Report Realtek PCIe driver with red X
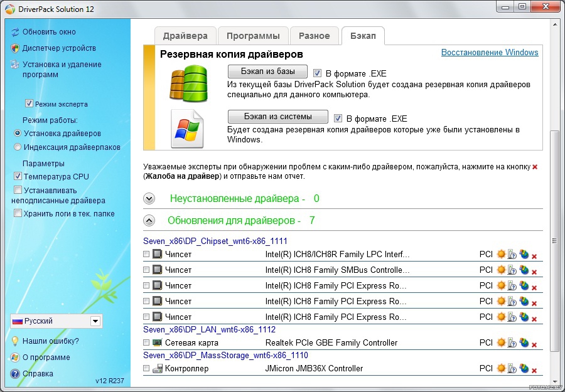 pyautogui.click(x=534, y=345)
